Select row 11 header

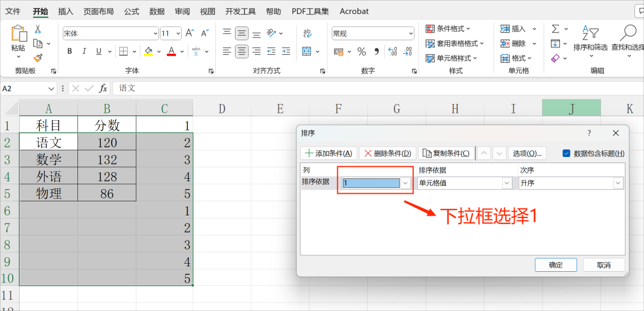click(9, 294)
